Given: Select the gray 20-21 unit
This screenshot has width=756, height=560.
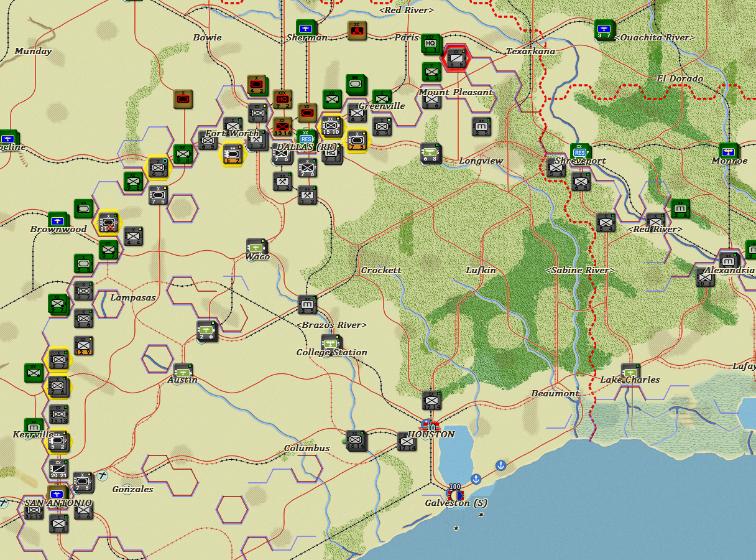Looking at the screenshot, I should [58, 469].
